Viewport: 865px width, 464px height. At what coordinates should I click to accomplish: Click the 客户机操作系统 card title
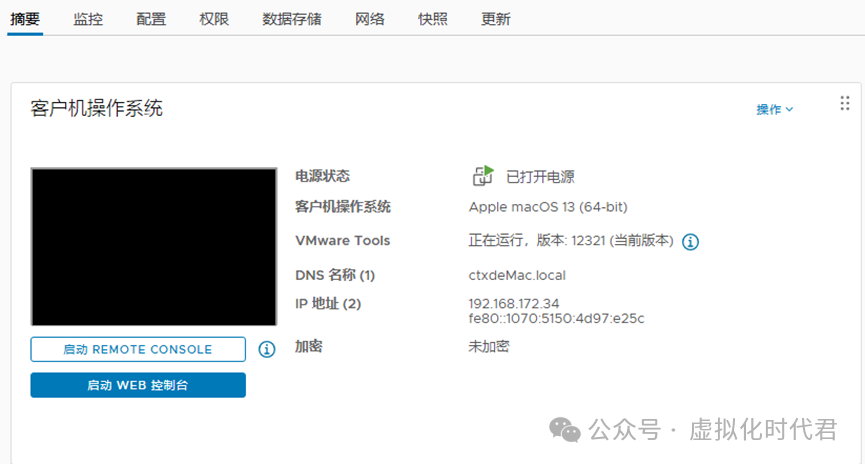coord(97,108)
